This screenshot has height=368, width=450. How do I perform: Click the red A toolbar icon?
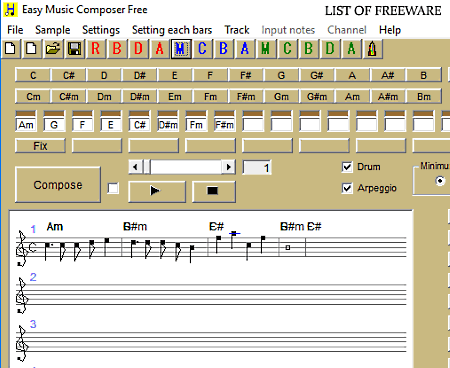pos(160,49)
